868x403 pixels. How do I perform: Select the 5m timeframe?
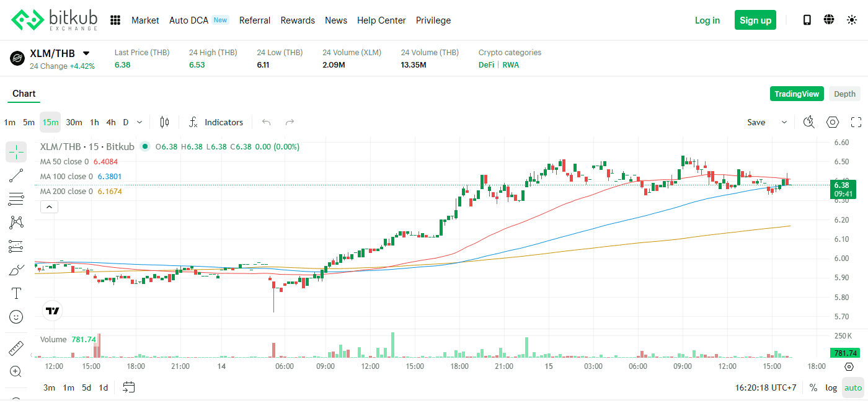[x=29, y=122]
